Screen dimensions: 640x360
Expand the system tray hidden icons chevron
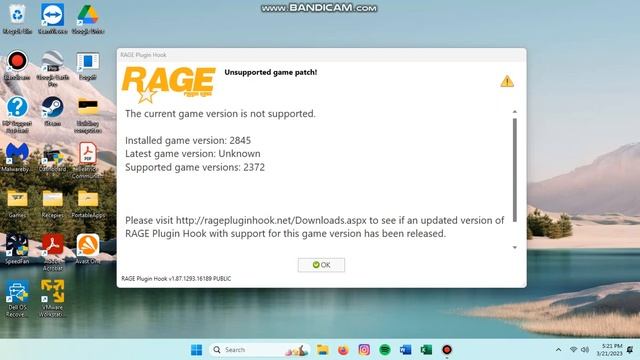[558, 350]
